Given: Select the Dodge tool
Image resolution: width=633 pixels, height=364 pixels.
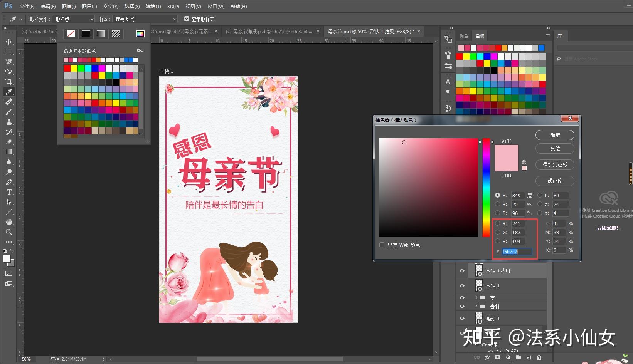Looking at the screenshot, I should point(9,172).
